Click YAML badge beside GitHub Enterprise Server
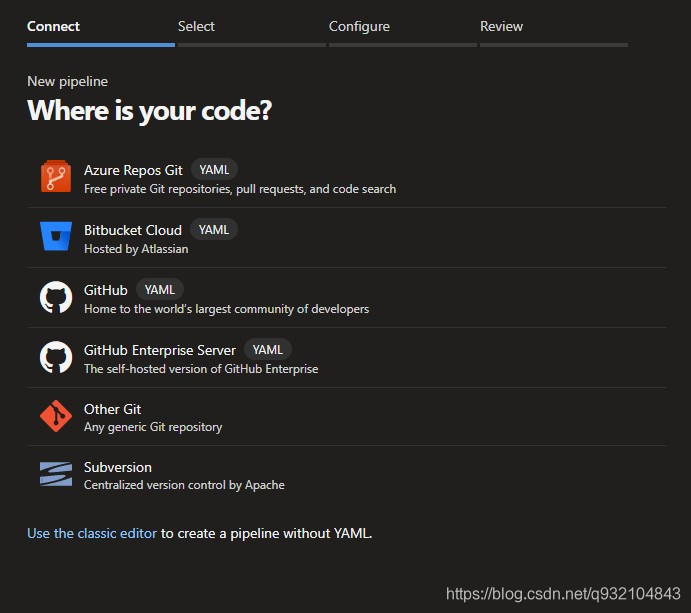Image resolution: width=691 pixels, height=613 pixels. click(x=267, y=349)
